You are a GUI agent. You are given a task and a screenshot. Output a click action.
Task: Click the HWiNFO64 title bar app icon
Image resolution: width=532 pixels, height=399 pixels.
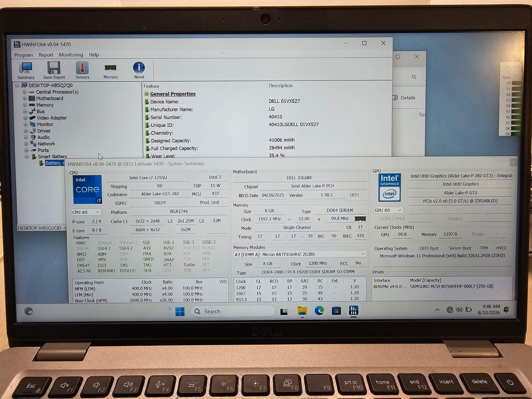pos(17,44)
